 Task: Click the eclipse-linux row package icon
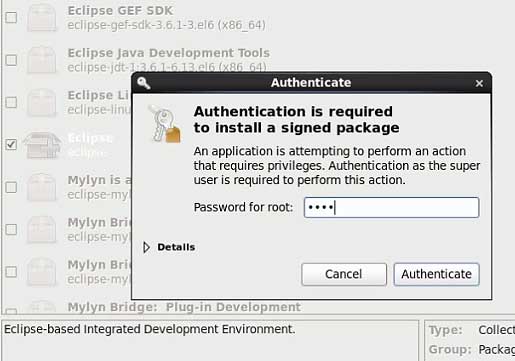42,102
